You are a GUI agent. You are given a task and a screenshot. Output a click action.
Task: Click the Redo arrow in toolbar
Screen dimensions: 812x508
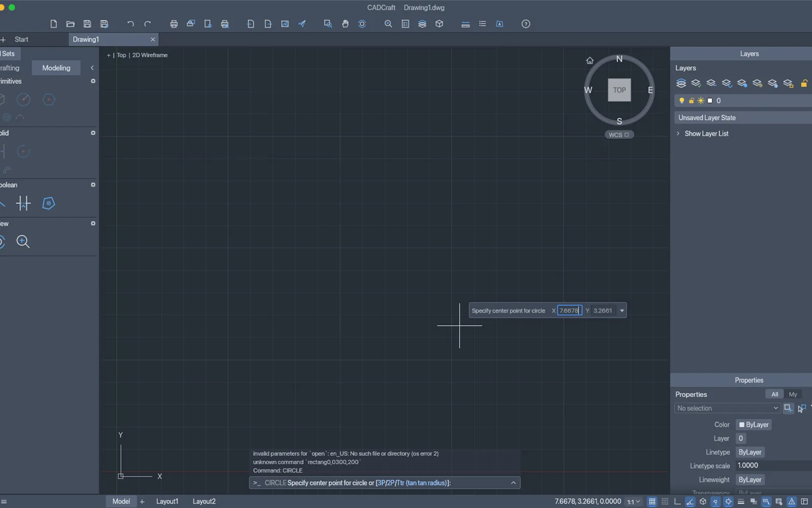tap(148, 24)
